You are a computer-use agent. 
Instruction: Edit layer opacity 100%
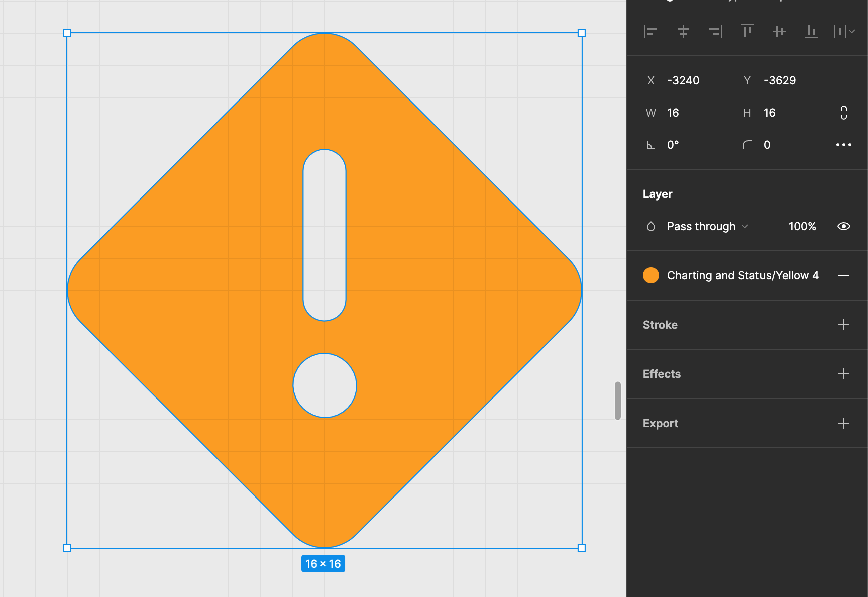click(802, 226)
